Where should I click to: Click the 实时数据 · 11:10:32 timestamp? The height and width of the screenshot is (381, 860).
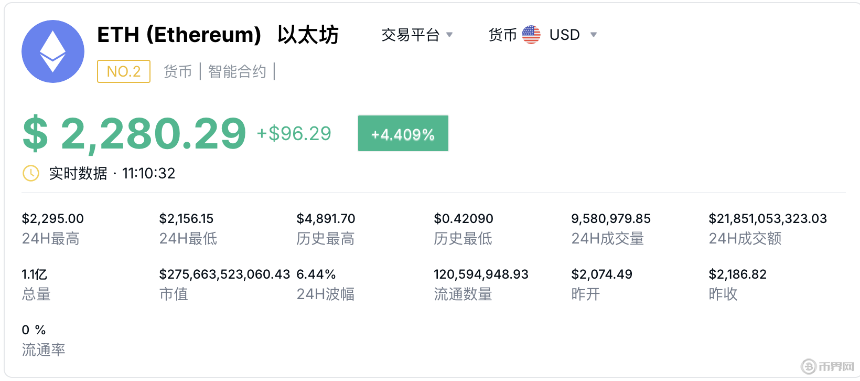click(112, 174)
